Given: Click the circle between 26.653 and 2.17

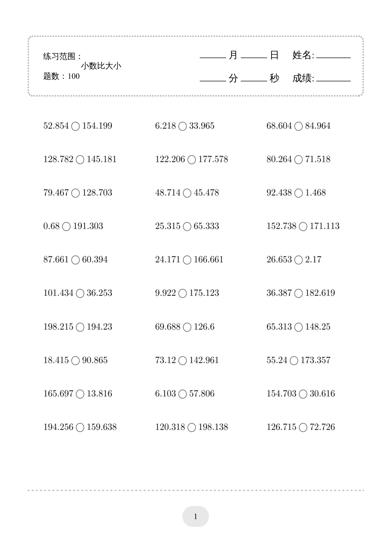Looking at the screenshot, I should 298,260.
